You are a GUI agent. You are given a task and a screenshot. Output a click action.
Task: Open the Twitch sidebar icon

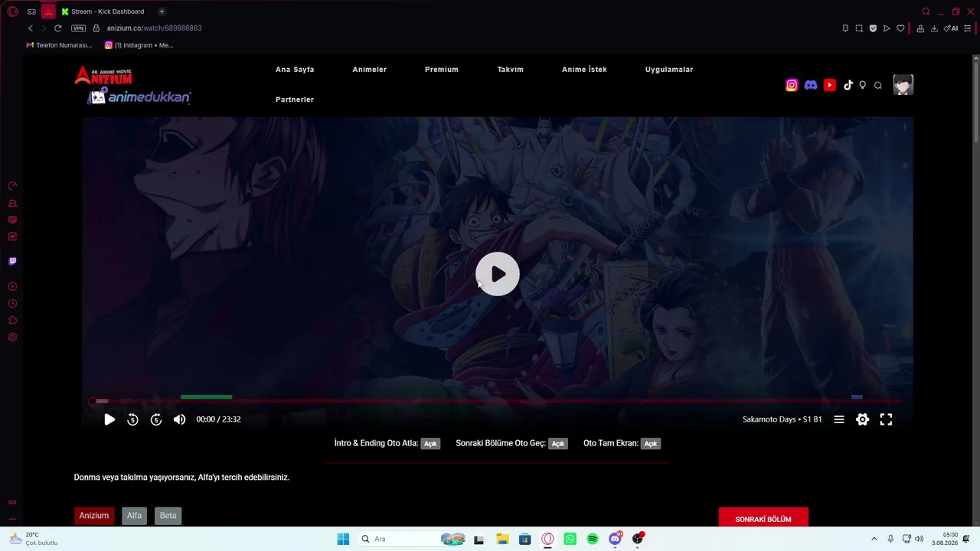click(12, 262)
